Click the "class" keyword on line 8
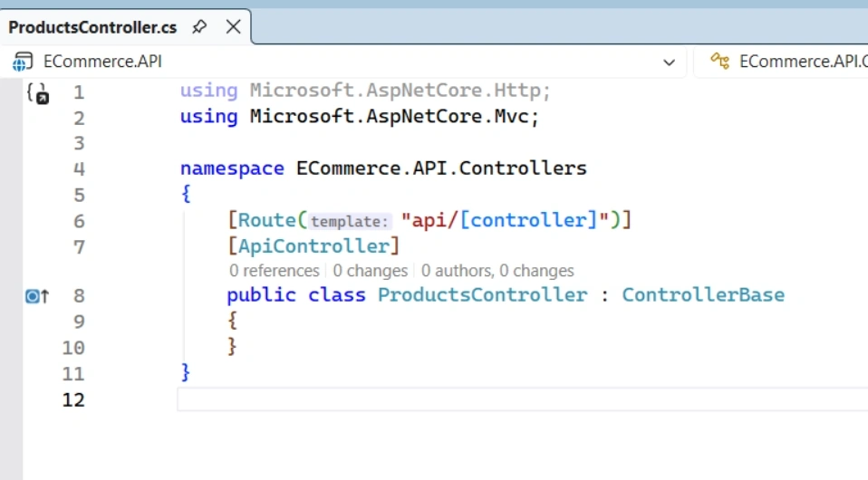 coord(336,295)
